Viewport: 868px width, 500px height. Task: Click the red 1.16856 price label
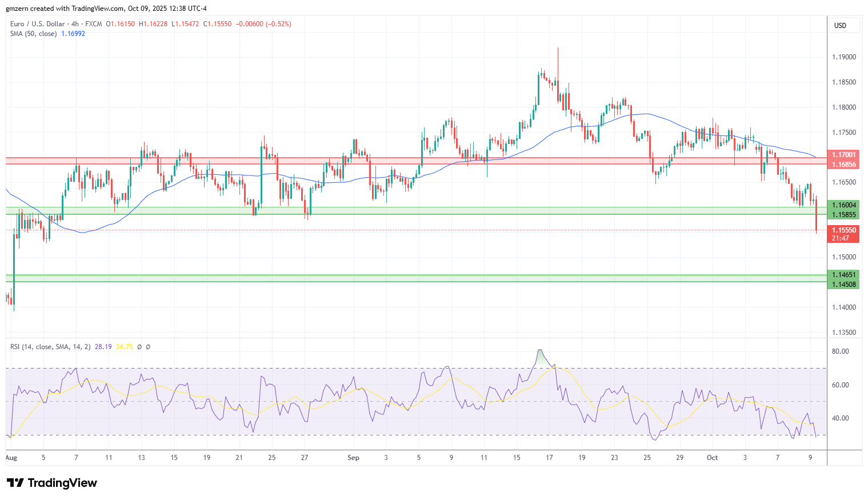click(x=843, y=165)
